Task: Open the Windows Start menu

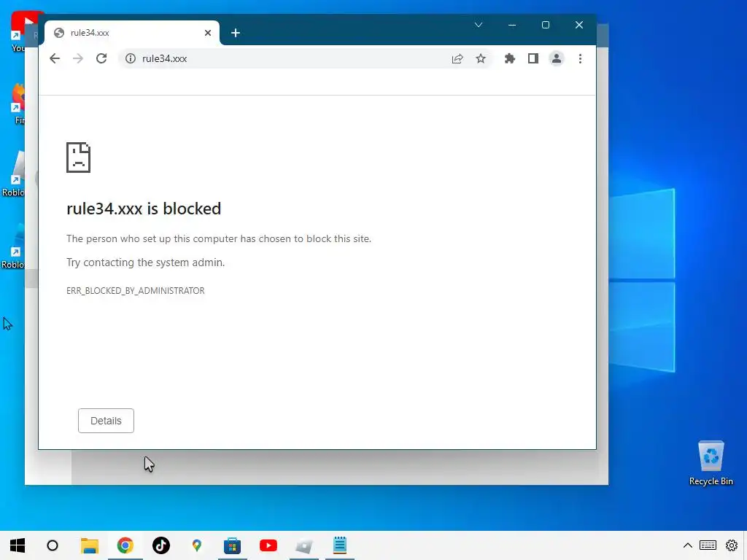Action: [18, 545]
